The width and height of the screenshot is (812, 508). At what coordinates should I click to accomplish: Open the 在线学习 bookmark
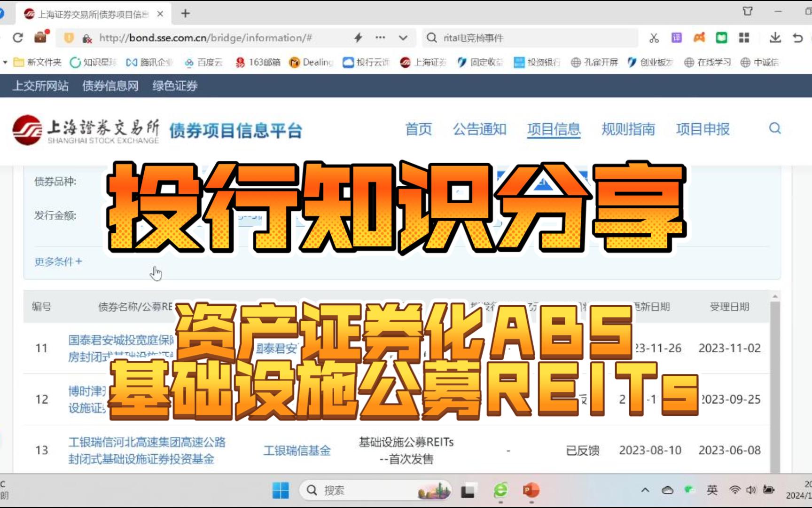(708, 62)
